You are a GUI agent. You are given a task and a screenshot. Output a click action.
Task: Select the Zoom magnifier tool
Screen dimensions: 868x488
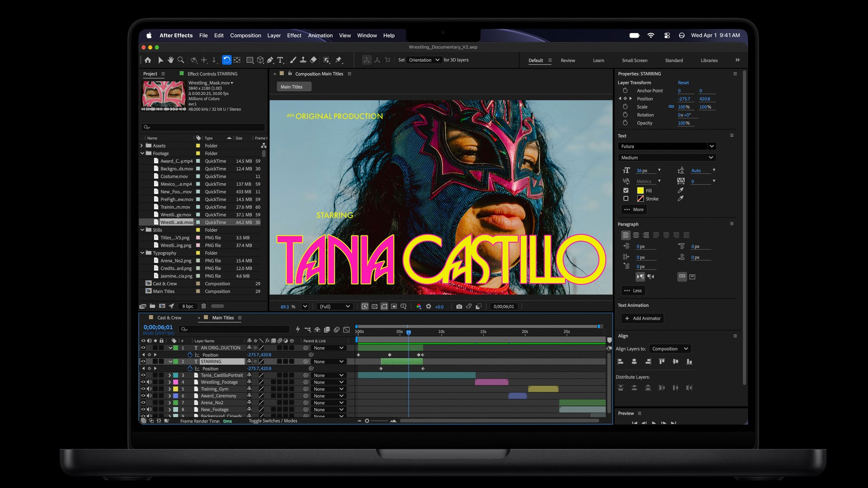point(181,60)
